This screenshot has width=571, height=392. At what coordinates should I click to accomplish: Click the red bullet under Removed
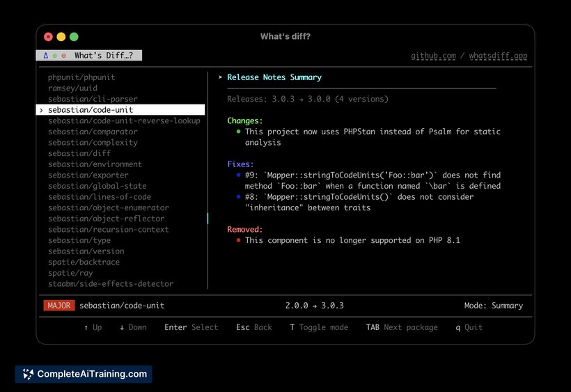(238, 240)
